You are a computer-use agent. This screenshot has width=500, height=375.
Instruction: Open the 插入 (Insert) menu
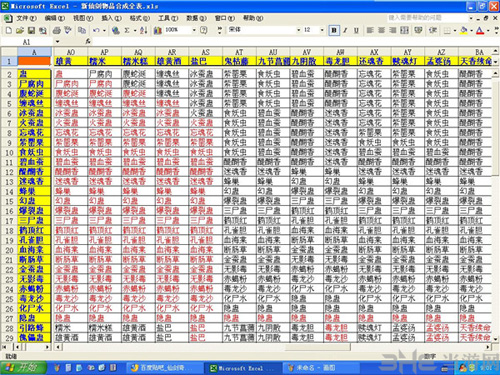coord(111,18)
